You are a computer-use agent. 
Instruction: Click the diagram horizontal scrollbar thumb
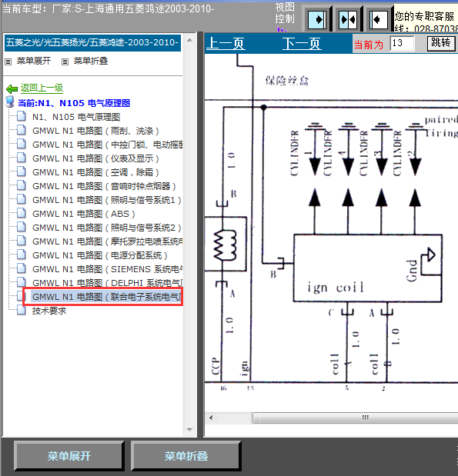click(356, 418)
